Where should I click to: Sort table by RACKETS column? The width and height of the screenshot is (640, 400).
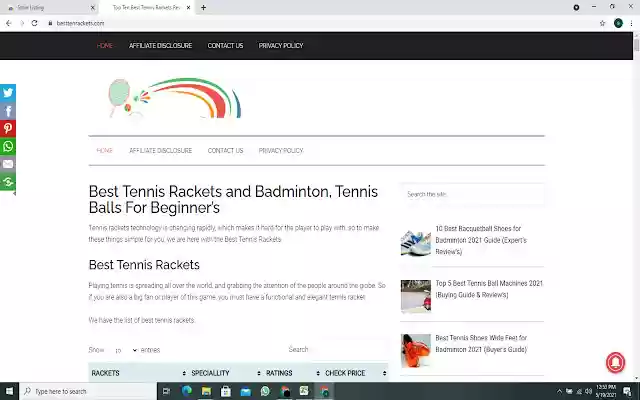(x=138, y=373)
